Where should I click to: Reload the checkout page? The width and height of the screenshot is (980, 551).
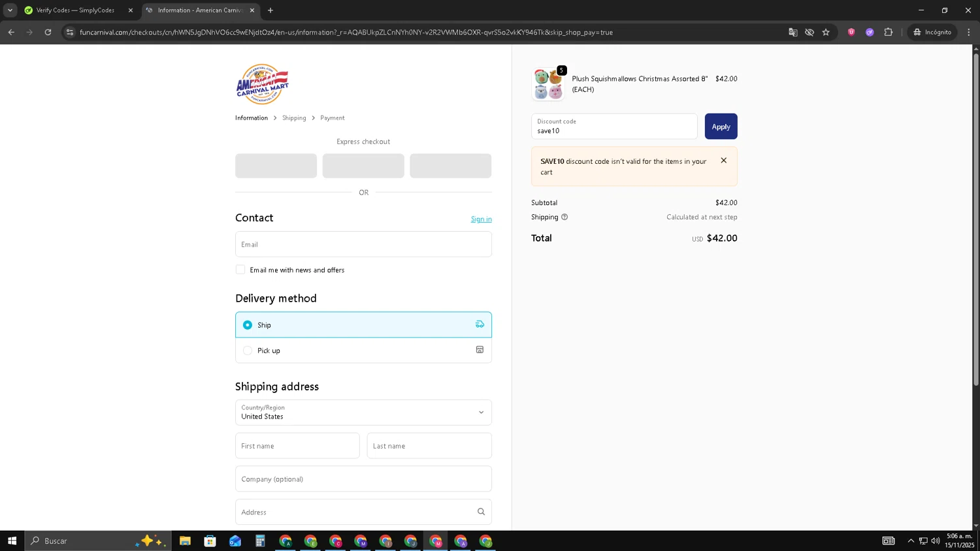pos(48,32)
